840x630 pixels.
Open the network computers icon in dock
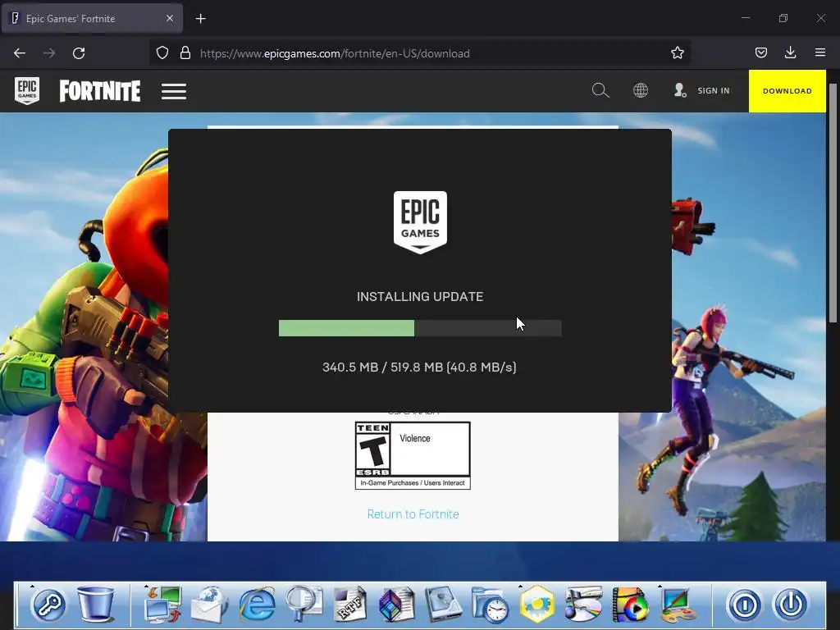[163, 605]
